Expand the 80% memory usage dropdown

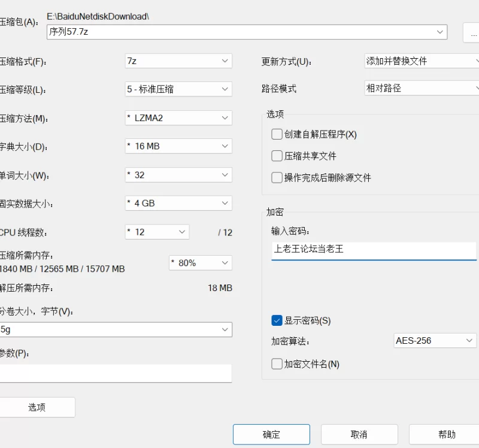pyautogui.click(x=201, y=263)
